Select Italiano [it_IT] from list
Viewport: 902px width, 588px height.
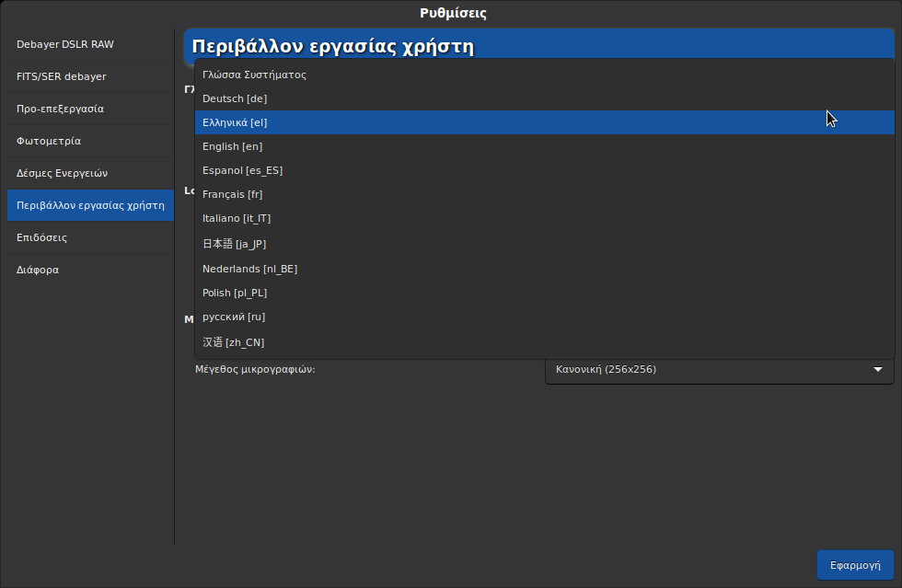tap(237, 218)
